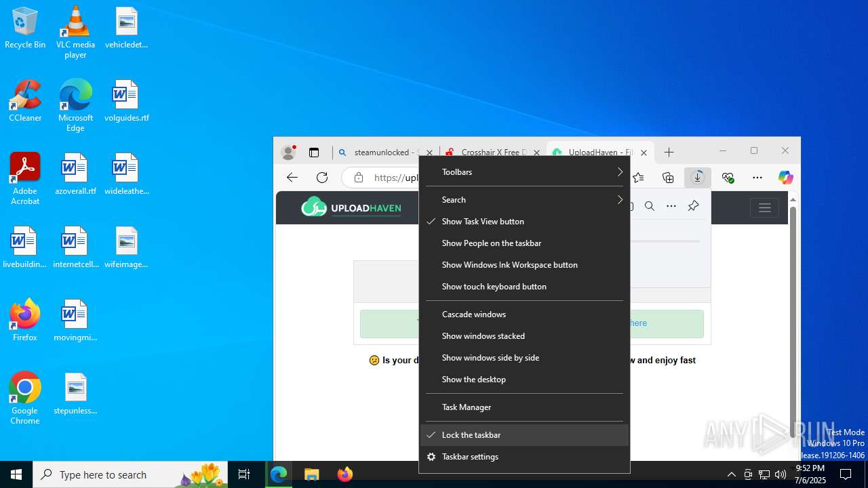This screenshot has width=868, height=488.
Task: Choose Show the desktop
Action: click(524, 380)
